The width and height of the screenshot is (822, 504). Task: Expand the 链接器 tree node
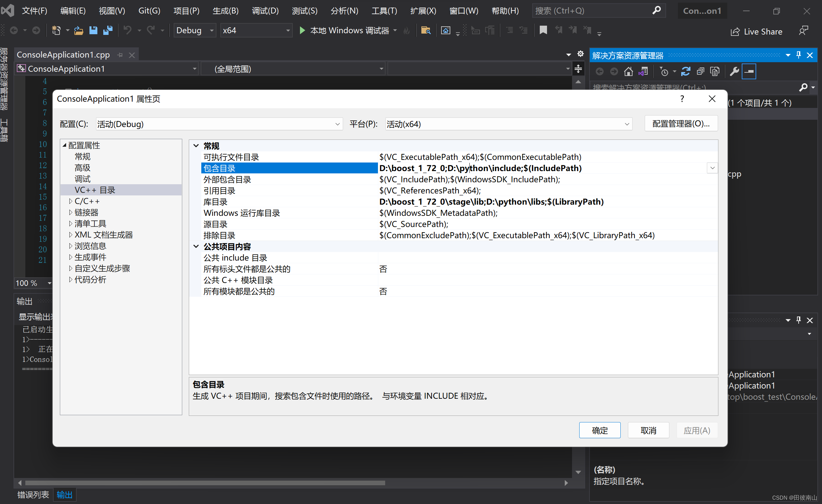click(70, 213)
